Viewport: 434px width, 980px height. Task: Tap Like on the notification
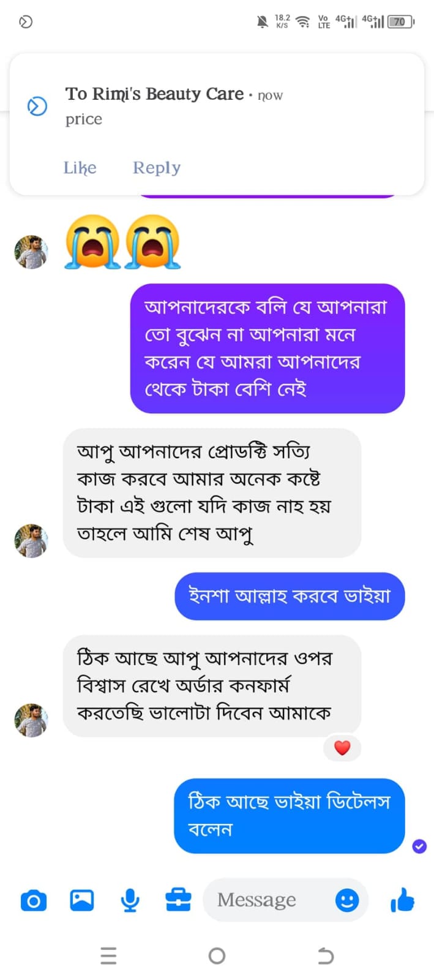80,168
